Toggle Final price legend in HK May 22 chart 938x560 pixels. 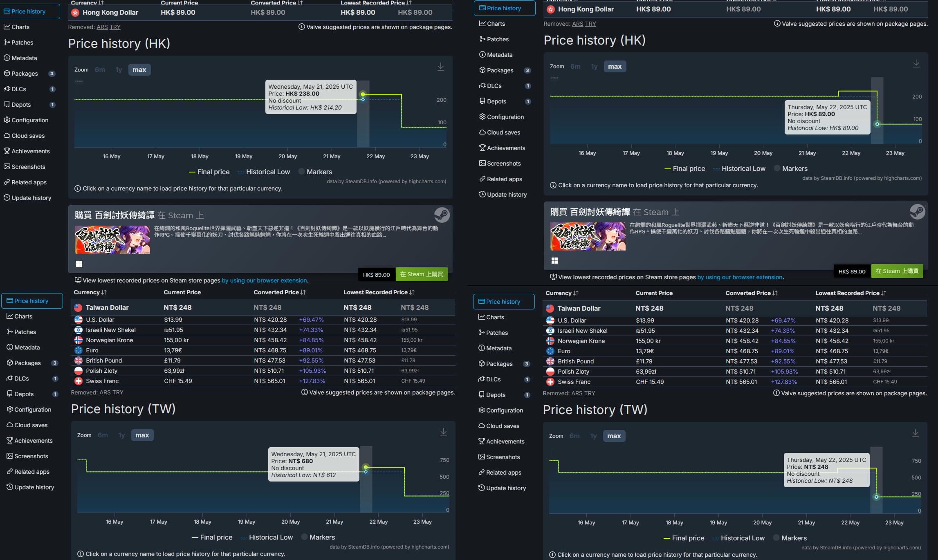pyautogui.click(x=684, y=168)
